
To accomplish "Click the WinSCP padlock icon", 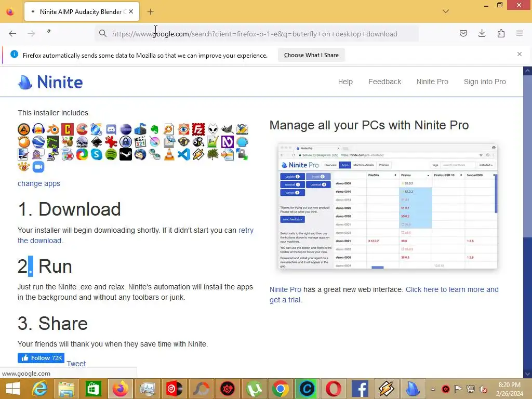I will pyautogui.click(x=242, y=154).
